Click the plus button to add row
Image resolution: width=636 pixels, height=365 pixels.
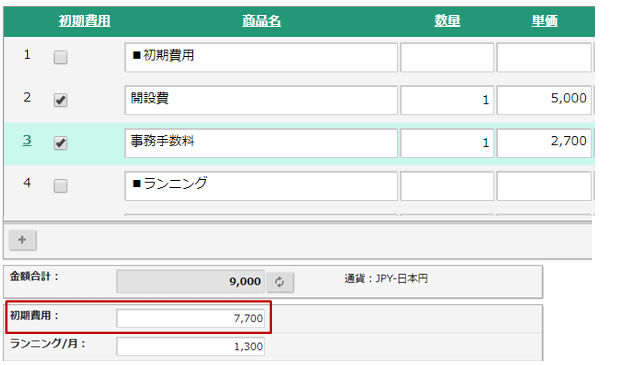(23, 240)
